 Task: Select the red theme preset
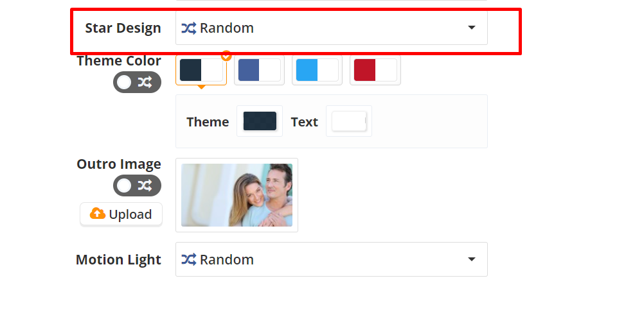pyautogui.click(x=375, y=70)
